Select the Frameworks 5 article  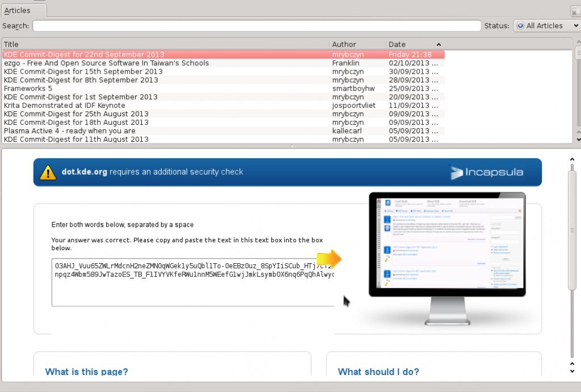28,88
